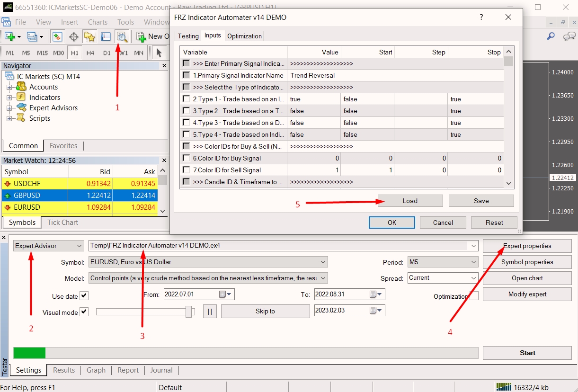Select the H4 timeframe button
Screen dimensions: 578x392
click(x=90, y=53)
